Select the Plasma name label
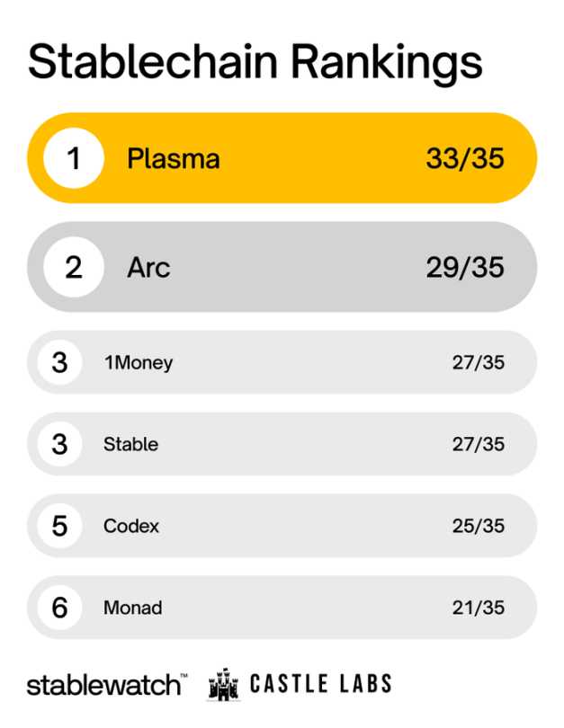The height and width of the screenshot is (728, 564). click(174, 159)
